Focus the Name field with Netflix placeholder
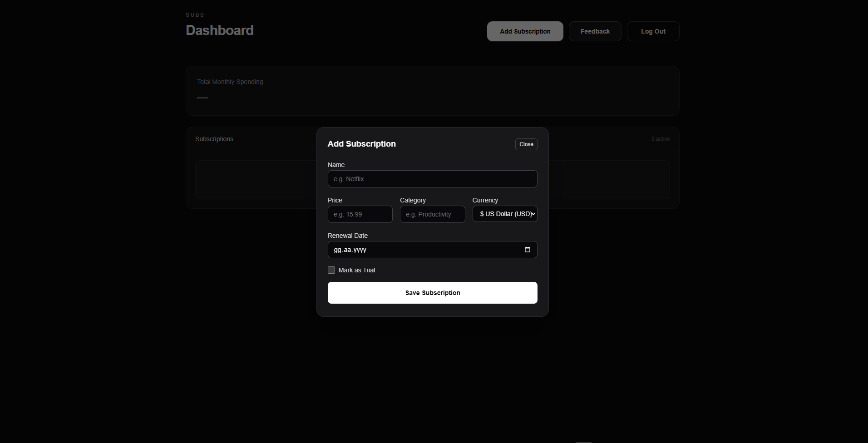 432,179
